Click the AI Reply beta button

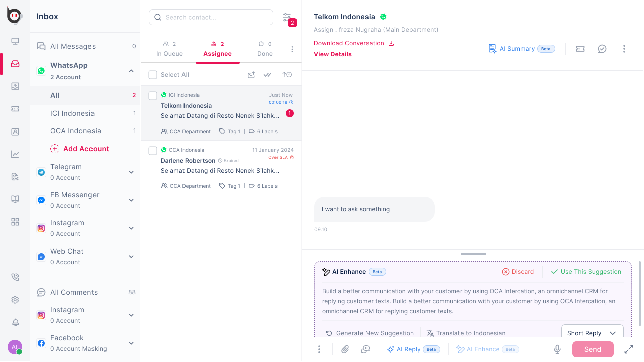414,349
